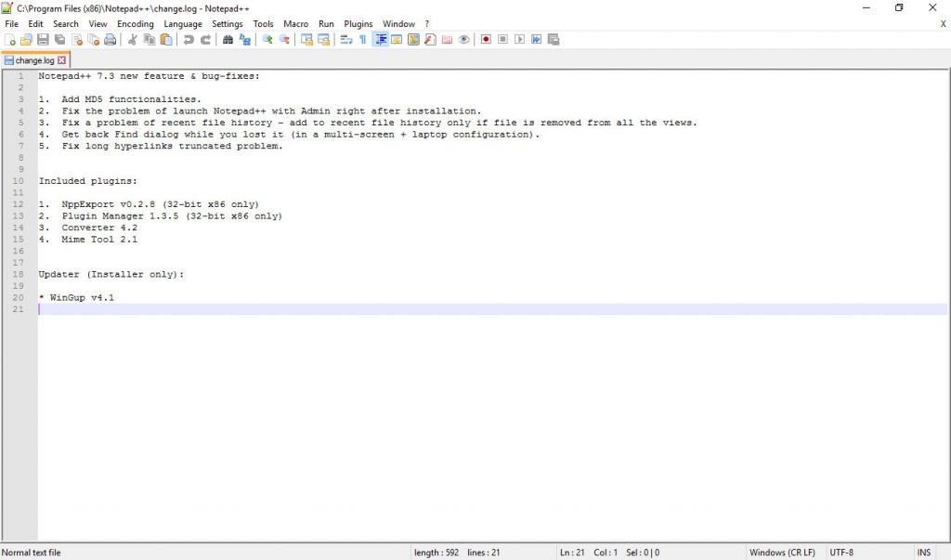Screen dimensions: 951x560
Task: Click the Start Recording macro icon
Action: pos(487,39)
